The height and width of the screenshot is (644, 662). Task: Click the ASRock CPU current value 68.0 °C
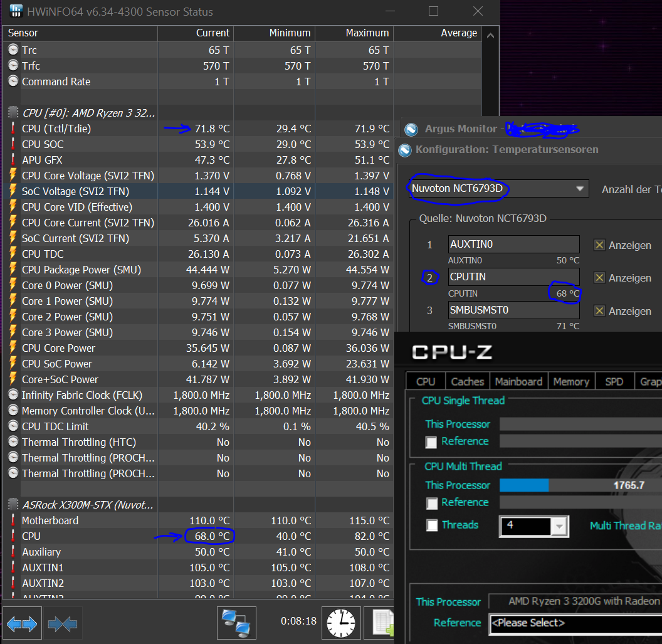212,536
